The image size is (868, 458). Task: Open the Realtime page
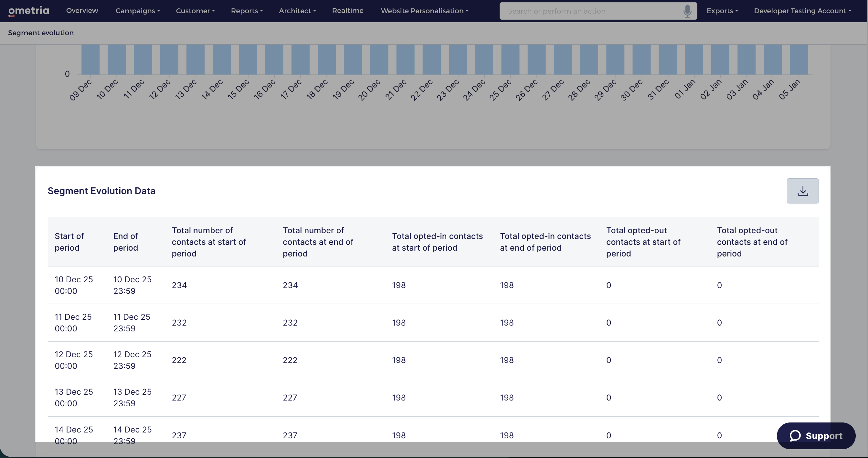pyautogui.click(x=347, y=10)
